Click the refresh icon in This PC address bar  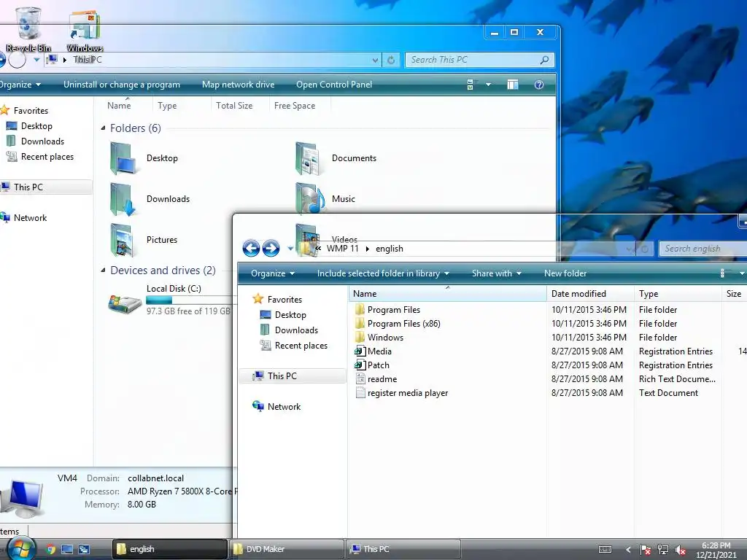391,60
